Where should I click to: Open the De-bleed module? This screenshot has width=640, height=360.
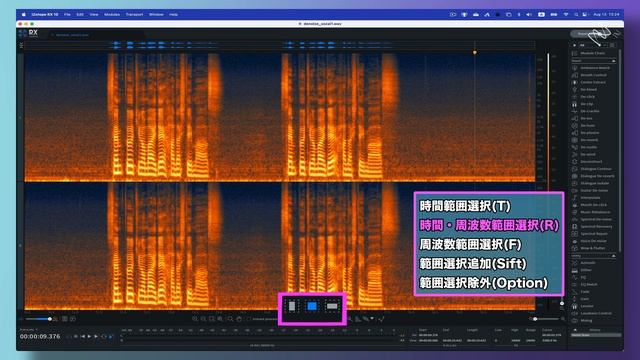(589, 89)
